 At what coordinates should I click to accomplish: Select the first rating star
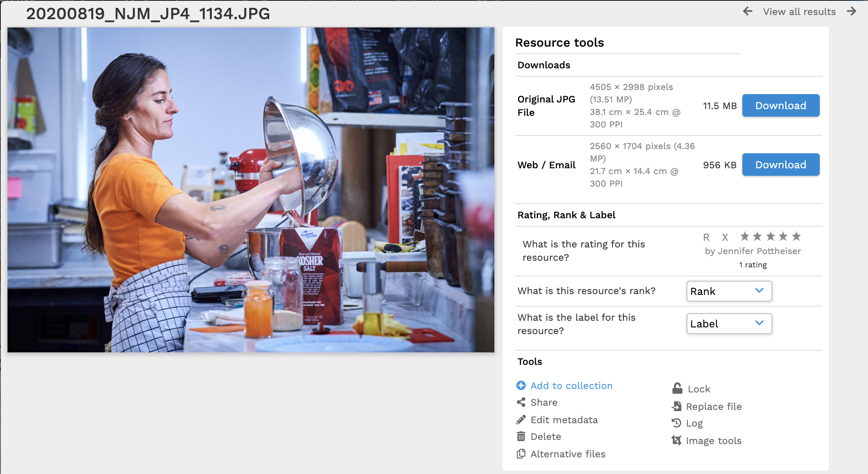click(x=745, y=237)
